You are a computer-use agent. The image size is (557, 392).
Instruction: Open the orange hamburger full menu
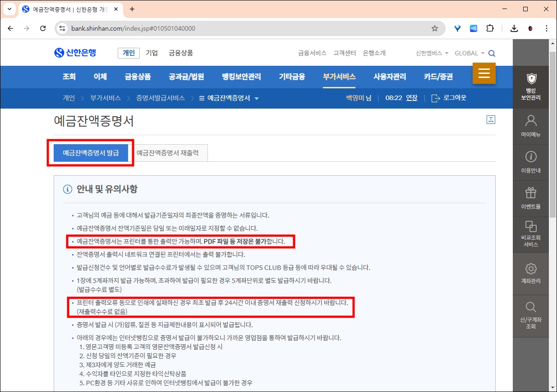484,73
